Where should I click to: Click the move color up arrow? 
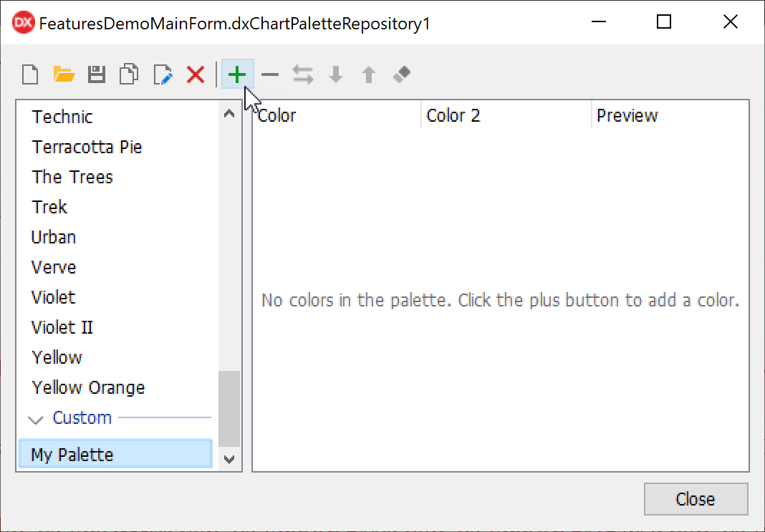click(369, 74)
